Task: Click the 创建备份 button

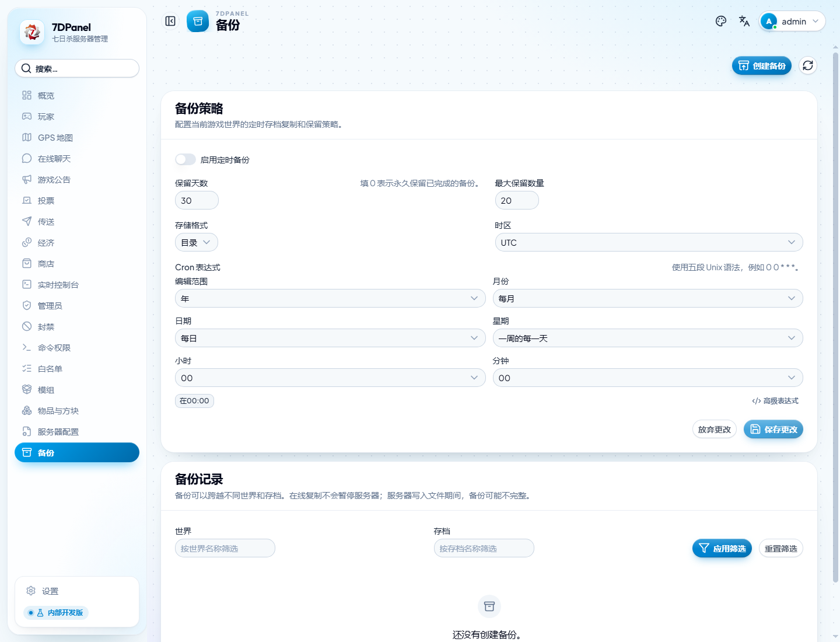Action: [762, 65]
